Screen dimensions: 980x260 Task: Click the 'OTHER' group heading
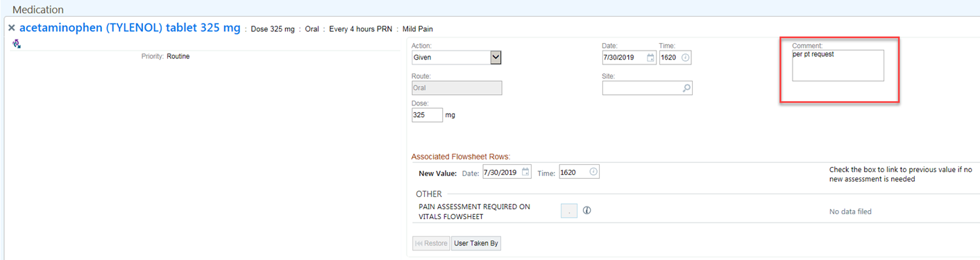coord(429,194)
